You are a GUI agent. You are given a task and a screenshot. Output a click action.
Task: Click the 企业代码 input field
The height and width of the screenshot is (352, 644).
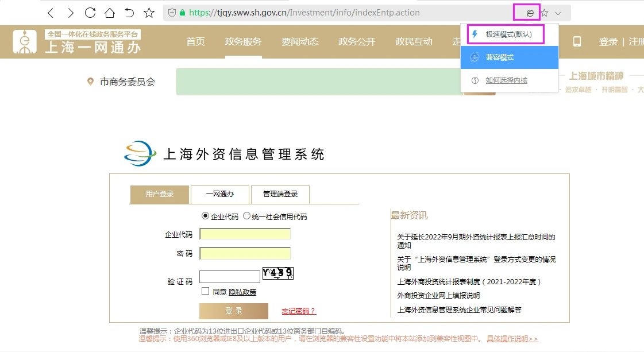[x=245, y=234]
